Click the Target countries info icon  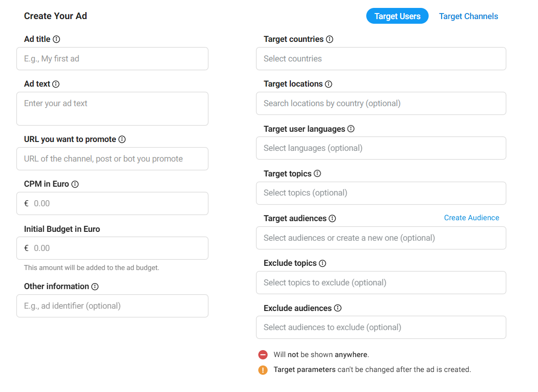330,40
